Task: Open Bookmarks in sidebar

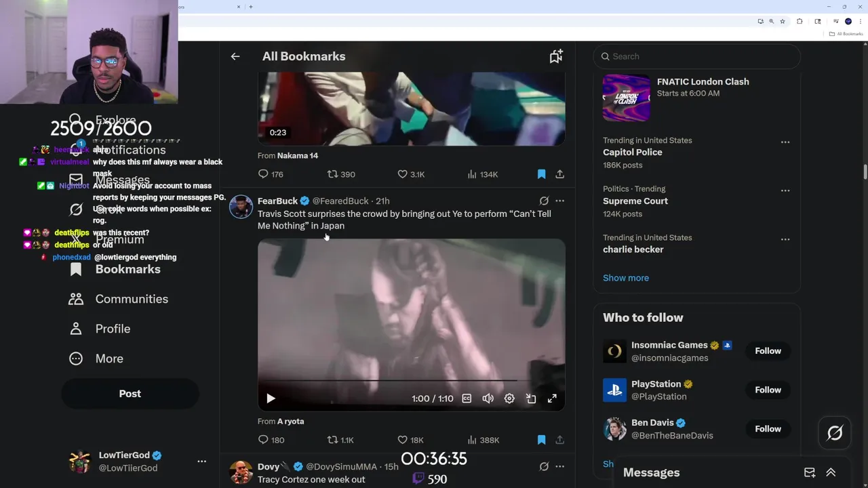Action: pos(115,269)
